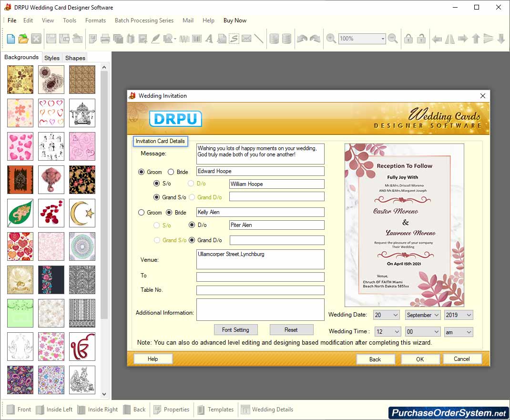This screenshot has height=420, width=510.
Task: Click the Back button in dialog
Action: click(x=375, y=359)
